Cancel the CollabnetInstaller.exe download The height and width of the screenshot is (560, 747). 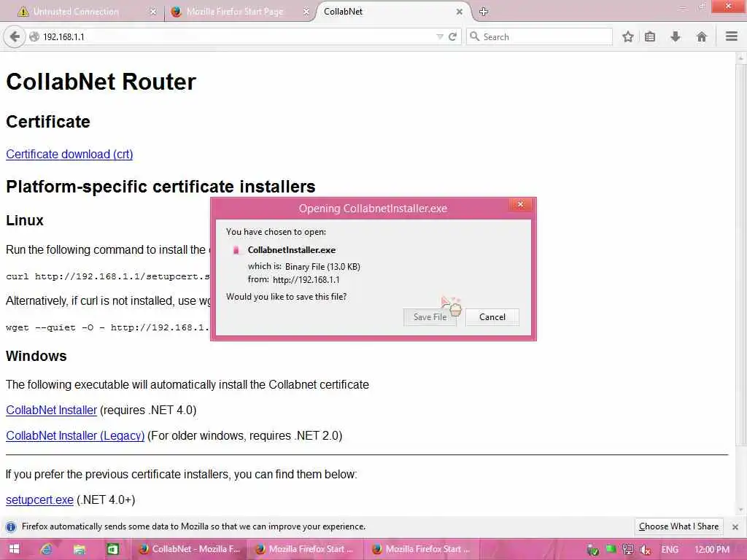click(x=492, y=317)
